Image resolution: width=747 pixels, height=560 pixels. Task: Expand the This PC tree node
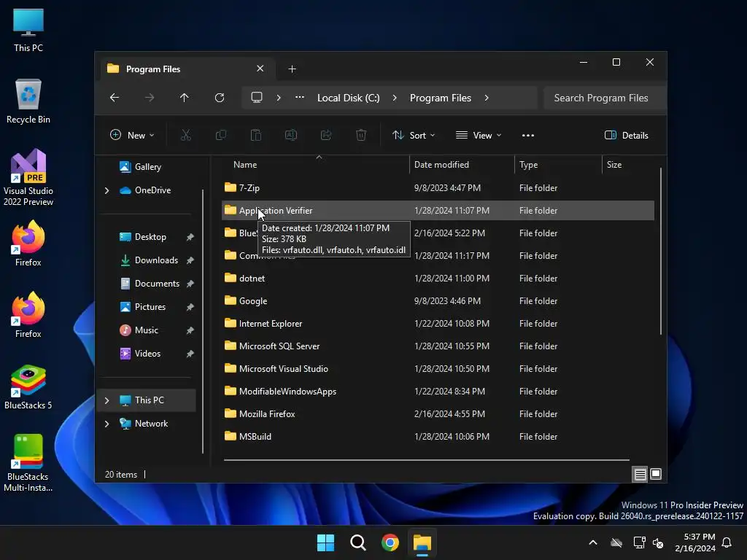point(107,400)
